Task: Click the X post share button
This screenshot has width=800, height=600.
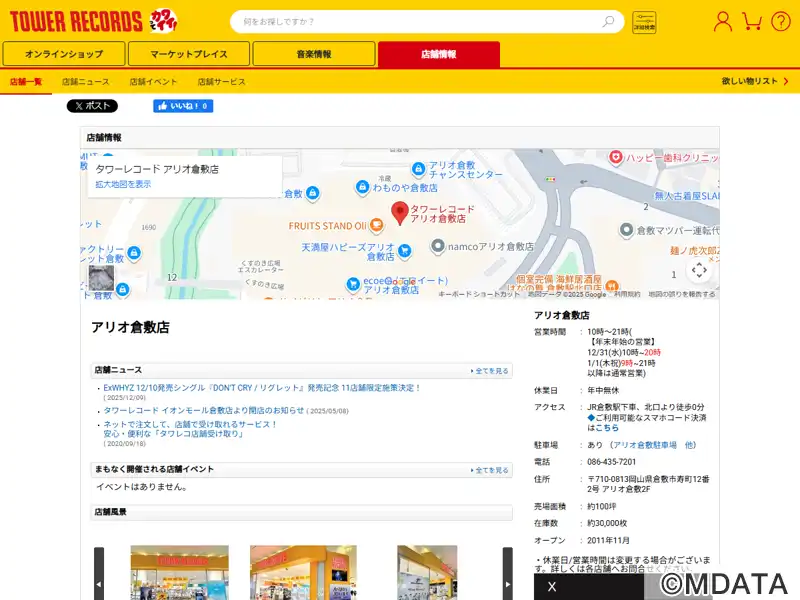Action: click(92, 106)
